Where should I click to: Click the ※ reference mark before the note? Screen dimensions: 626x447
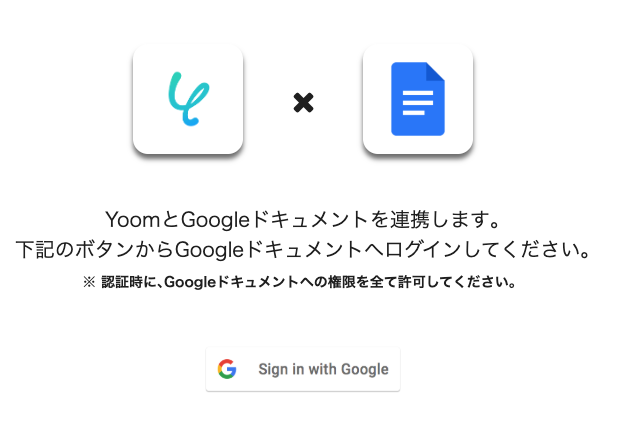89,282
